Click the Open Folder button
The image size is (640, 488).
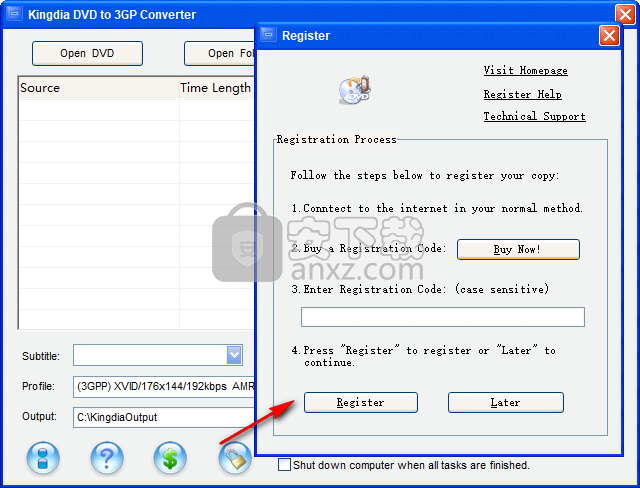(x=220, y=53)
